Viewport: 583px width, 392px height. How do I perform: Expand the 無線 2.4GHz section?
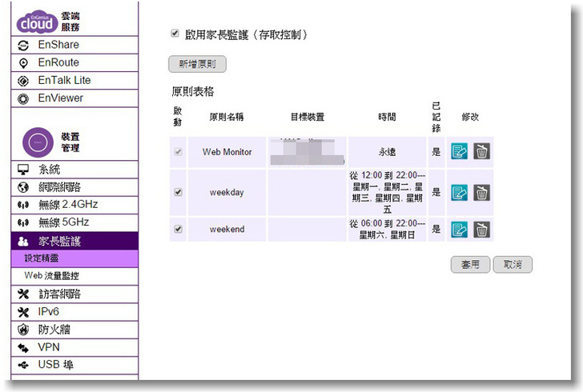point(69,205)
